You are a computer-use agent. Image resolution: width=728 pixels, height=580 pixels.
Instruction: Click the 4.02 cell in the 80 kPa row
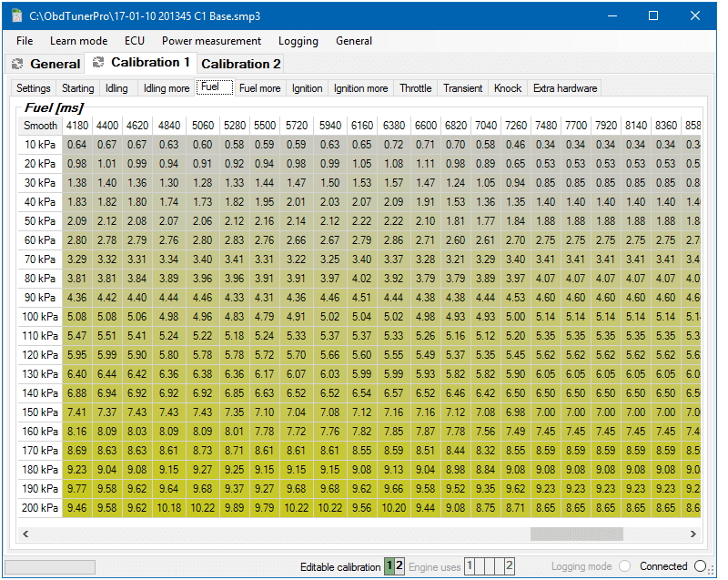click(361, 278)
